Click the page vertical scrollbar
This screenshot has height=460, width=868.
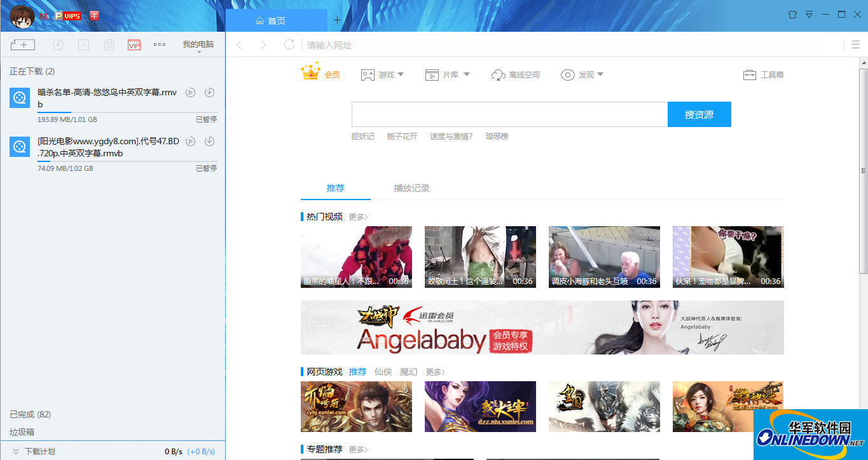(864, 172)
